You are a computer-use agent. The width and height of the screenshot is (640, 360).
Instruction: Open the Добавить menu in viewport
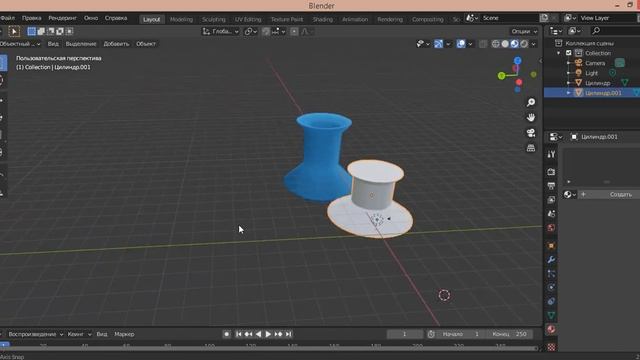tap(116, 44)
